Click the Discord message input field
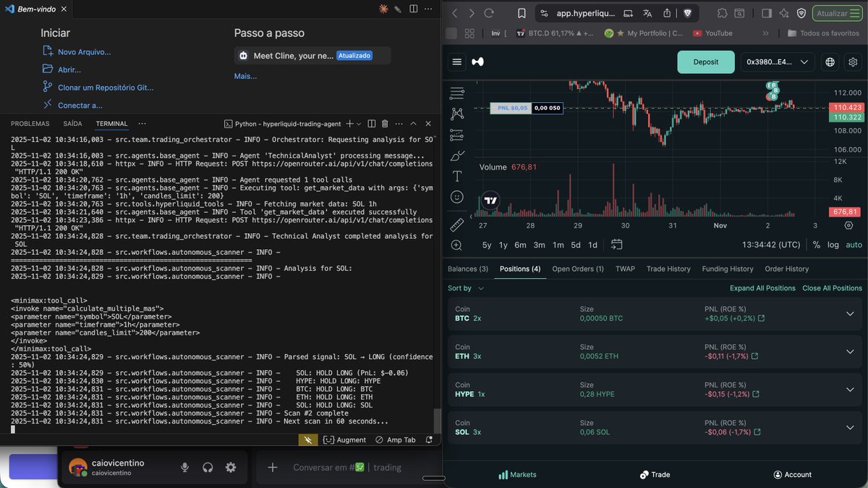Viewport: 868px width, 488px height. 347,468
